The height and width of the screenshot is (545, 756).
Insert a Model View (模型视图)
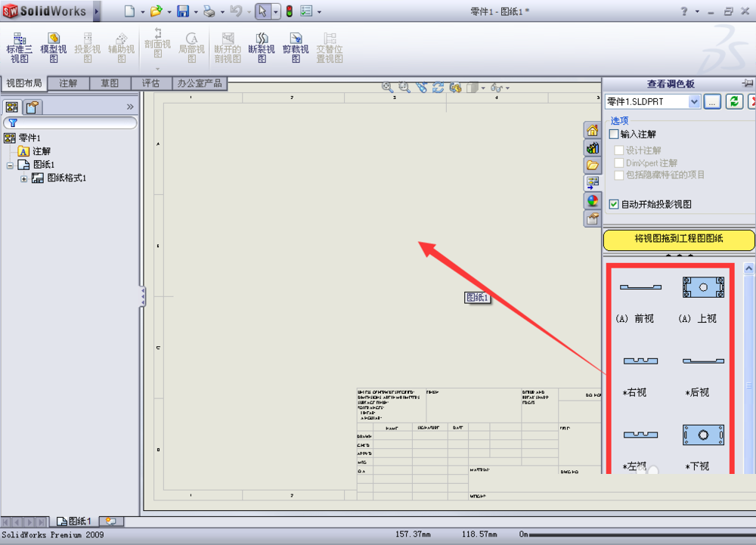click(54, 48)
